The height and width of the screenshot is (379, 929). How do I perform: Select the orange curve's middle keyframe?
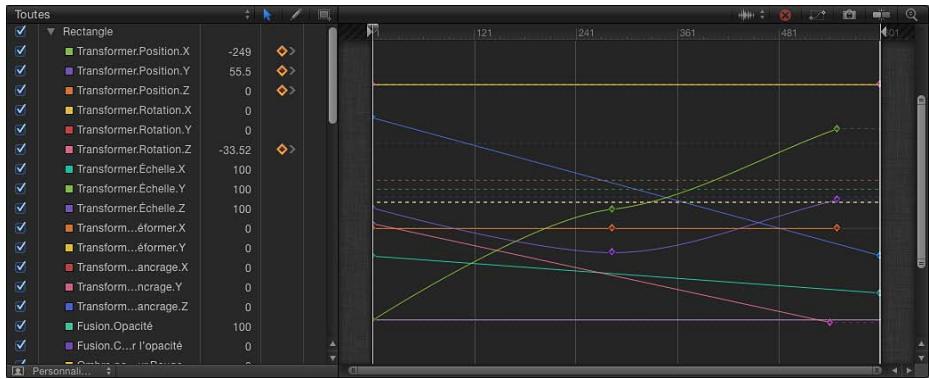tap(612, 228)
